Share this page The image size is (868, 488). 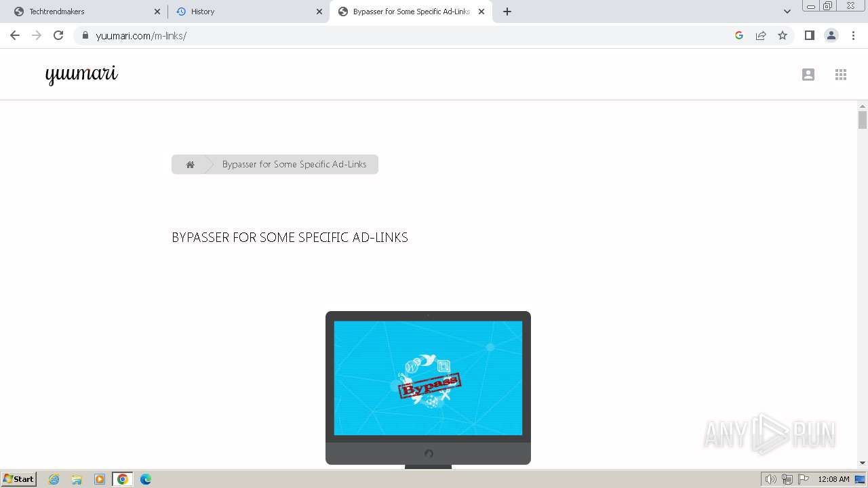761,35
